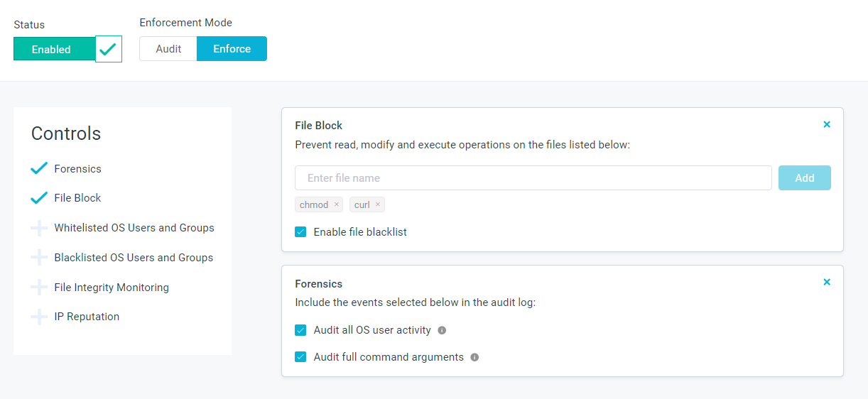Click the Forensics checkmark icon in Controls
The image size is (868, 399).
39,169
